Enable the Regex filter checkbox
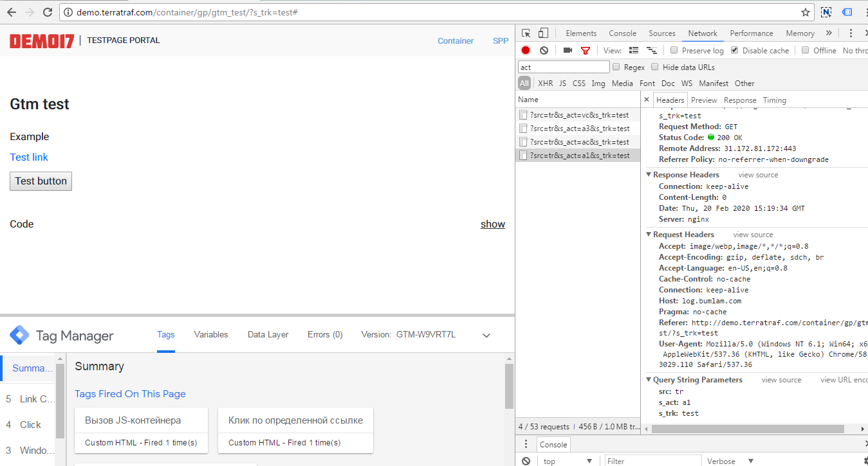The image size is (868, 466). pyautogui.click(x=616, y=67)
